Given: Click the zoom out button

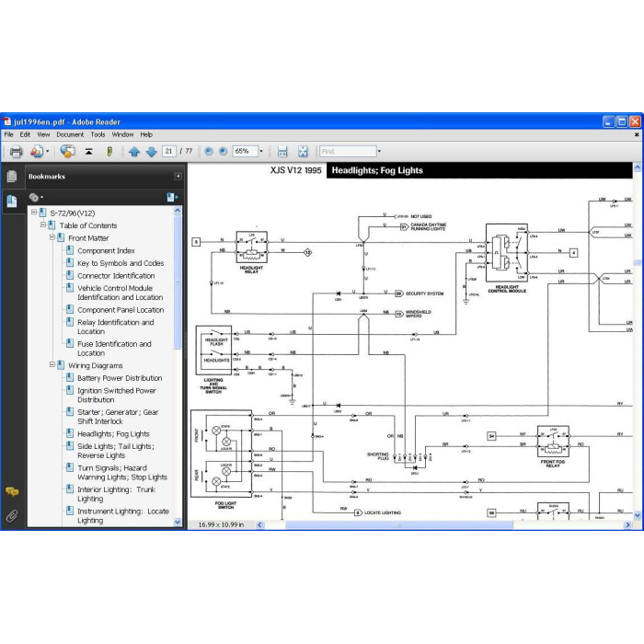Looking at the screenshot, I should click(209, 152).
